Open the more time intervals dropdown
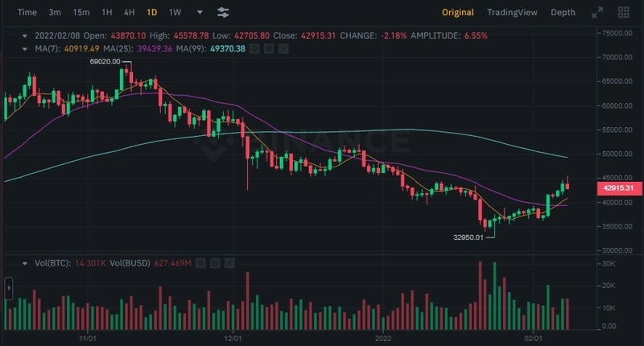 pyautogui.click(x=200, y=13)
